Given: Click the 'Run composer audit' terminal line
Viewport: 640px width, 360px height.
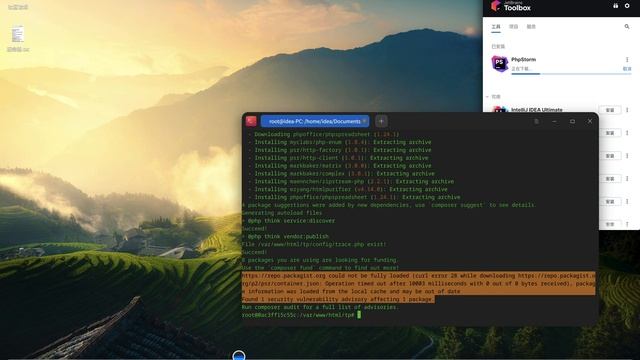Looking at the screenshot, I should [320, 307].
